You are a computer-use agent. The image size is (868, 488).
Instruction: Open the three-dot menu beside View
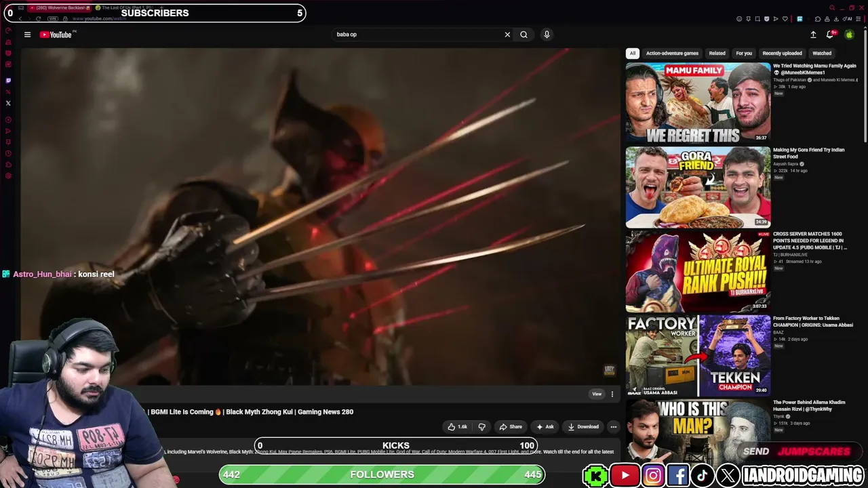pos(612,394)
